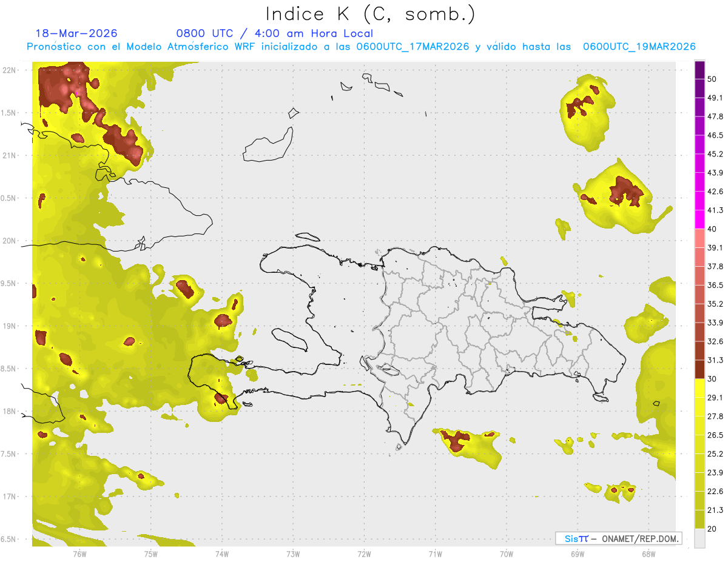The image size is (728, 562).
Task: Pick the salmon pink swatch between 39.1 and 40
Action: point(699,239)
